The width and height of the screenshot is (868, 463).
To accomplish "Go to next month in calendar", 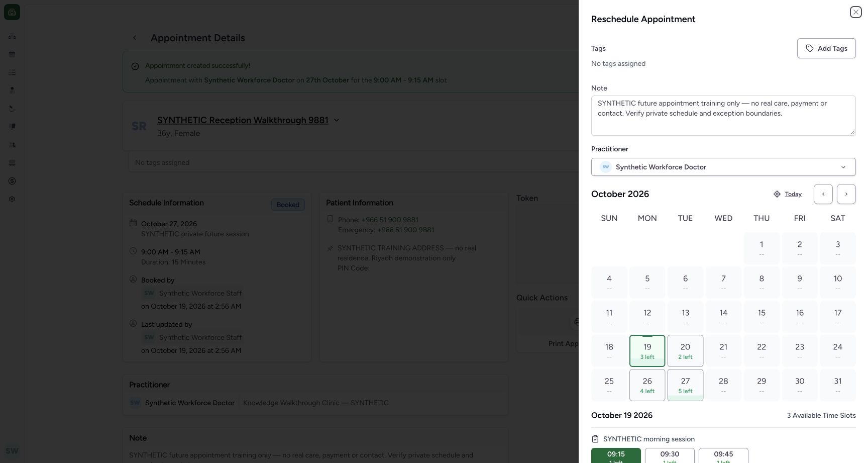I will [x=846, y=194].
